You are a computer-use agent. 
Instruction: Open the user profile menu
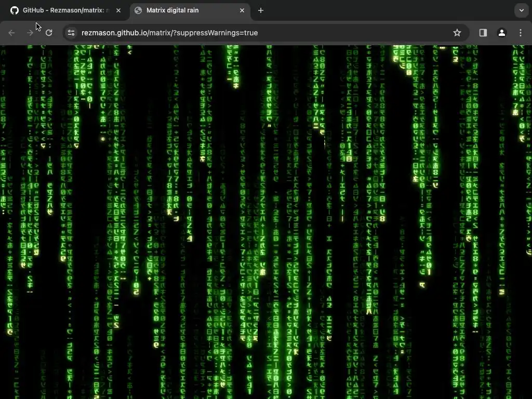(502, 33)
